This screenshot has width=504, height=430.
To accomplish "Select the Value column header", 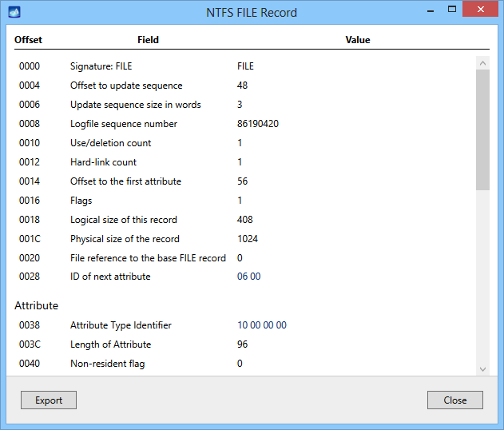I will (358, 39).
